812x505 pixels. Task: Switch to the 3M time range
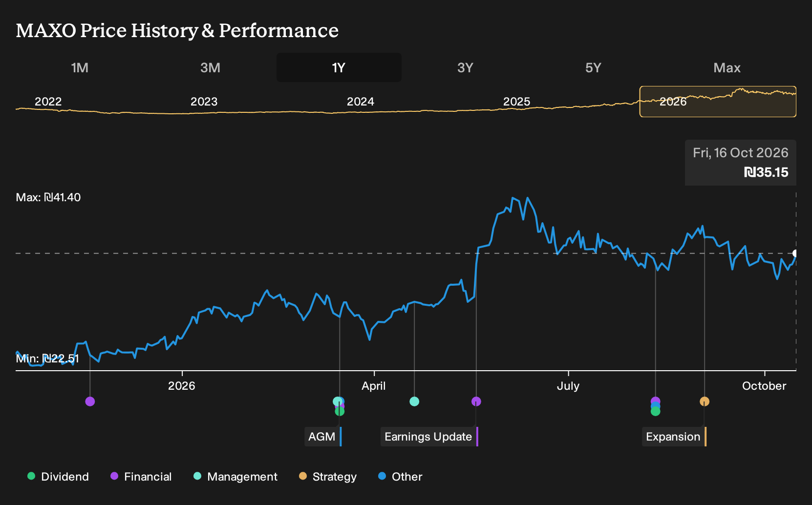210,67
